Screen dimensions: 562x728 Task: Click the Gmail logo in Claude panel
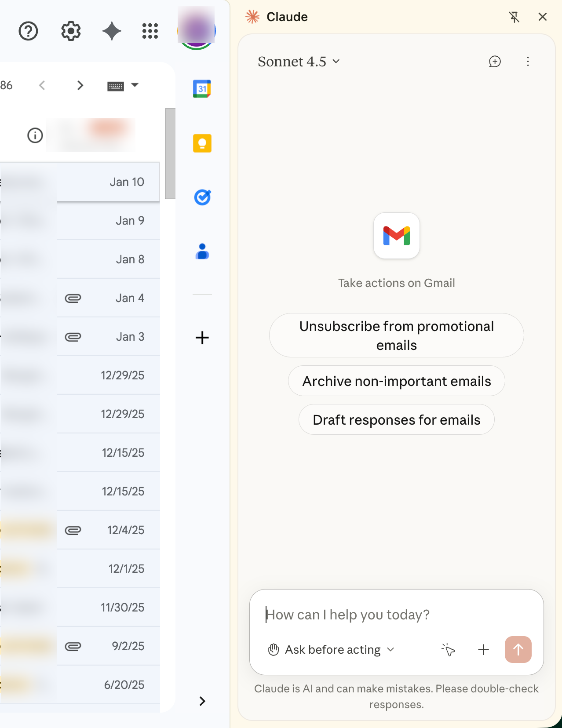coord(397,236)
